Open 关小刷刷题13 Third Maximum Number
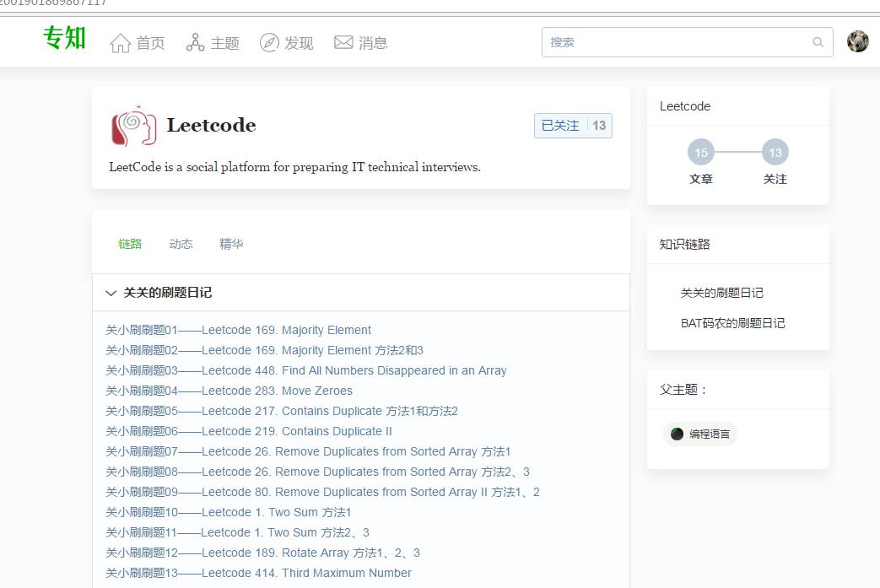 pyautogui.click(x=259, y=573)
